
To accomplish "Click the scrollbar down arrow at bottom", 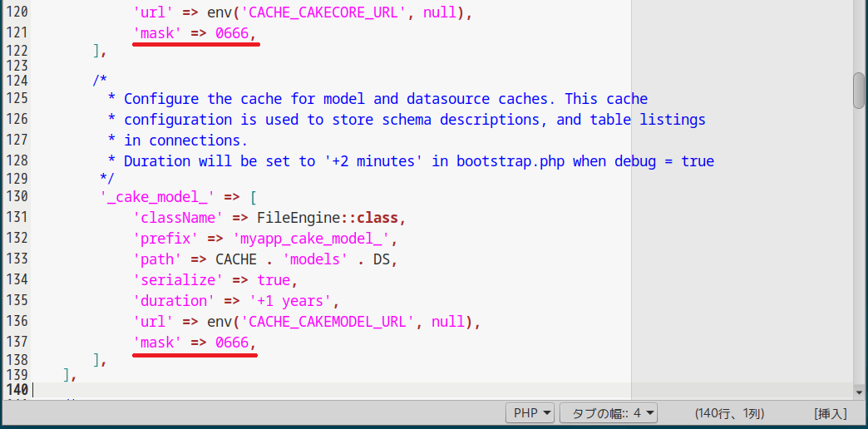I will coord(859,392).
